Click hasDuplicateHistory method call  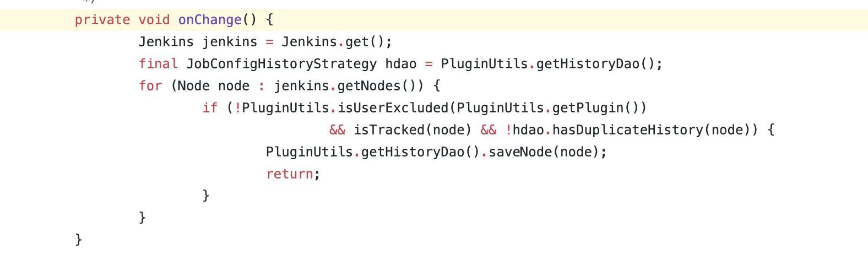[627, 130]
